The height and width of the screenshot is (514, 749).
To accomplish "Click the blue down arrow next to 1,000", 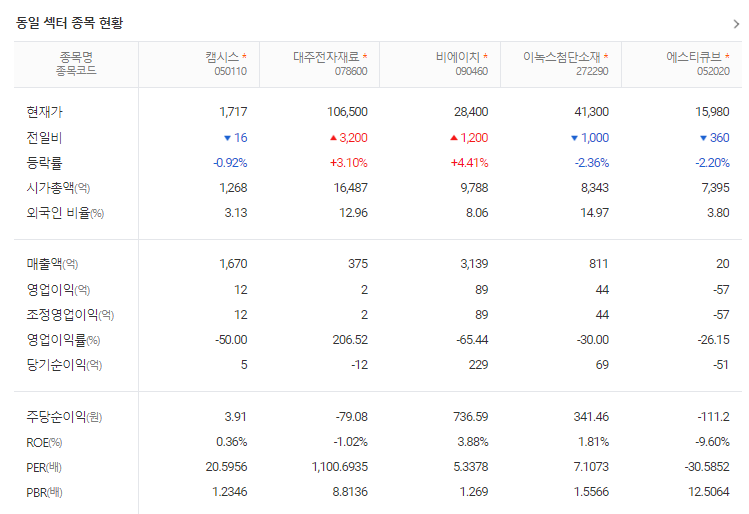I will [574, 138].
